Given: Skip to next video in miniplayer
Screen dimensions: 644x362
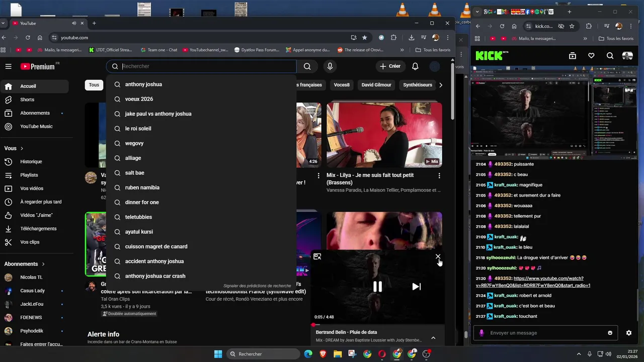Looking at the screenshot, I should tap(416, 287).
